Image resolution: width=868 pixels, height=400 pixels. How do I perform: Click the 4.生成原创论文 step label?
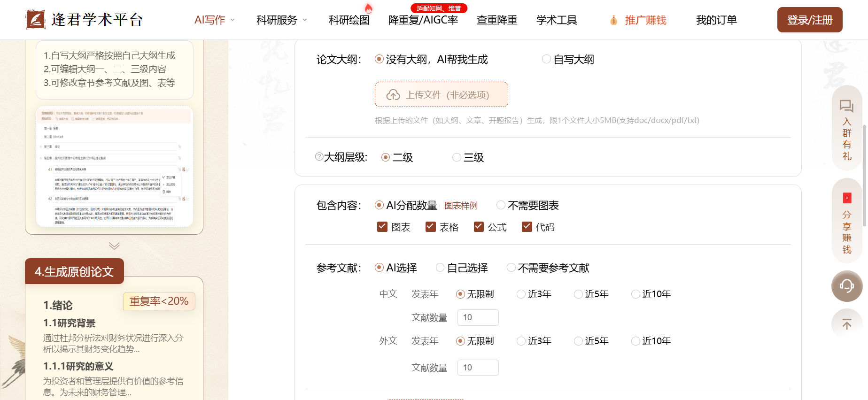pyautogui.click(x=74, y=271)
